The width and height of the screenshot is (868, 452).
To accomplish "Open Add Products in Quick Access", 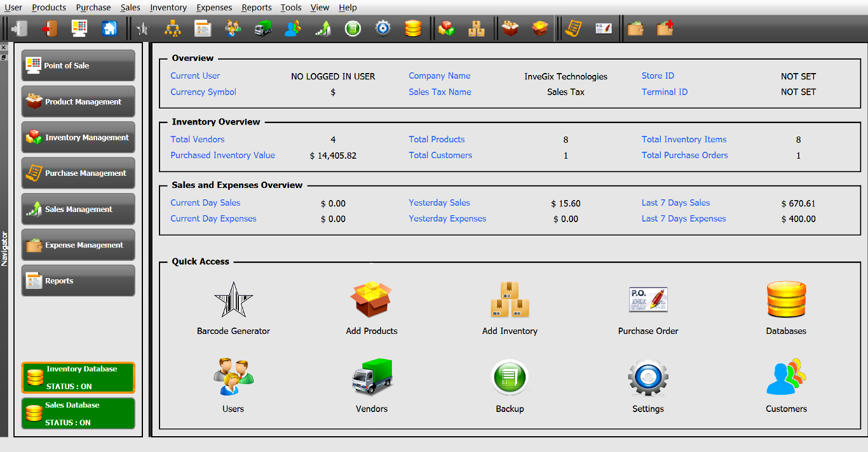I will pos(371,308).
